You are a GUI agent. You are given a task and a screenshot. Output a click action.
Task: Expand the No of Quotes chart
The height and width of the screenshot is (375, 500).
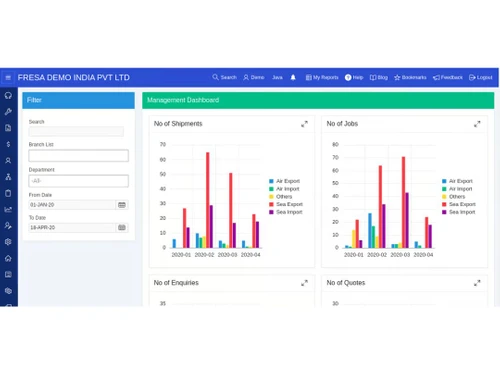click(x=477, y=283)
